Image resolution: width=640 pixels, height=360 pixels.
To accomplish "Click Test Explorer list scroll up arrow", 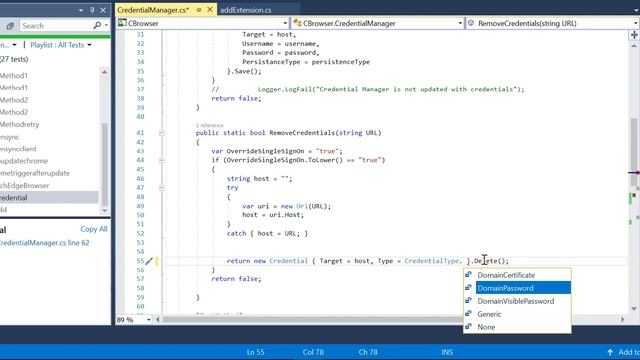I will click(x=104, y=72).
